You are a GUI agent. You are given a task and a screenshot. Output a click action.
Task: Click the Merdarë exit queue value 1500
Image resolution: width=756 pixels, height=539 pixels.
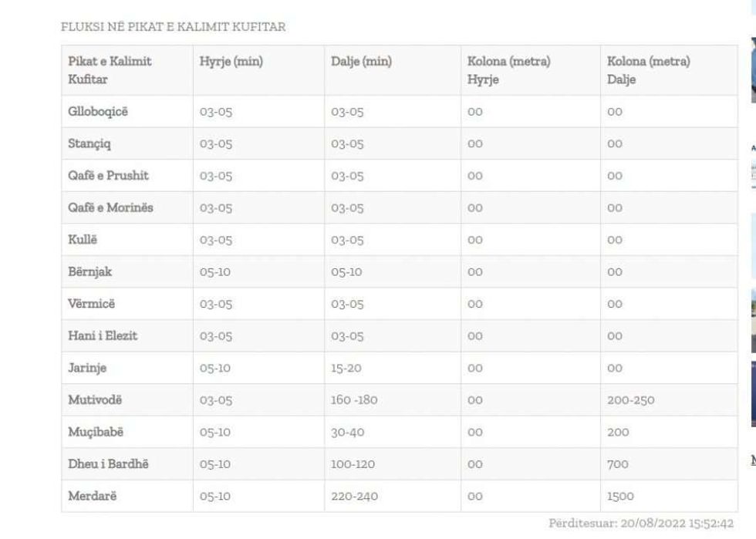pyautogui.click(x=620, y=496)
